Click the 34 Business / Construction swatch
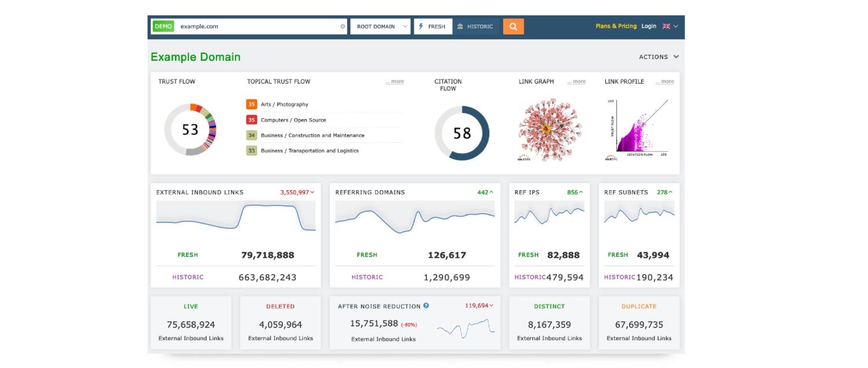This screenshot has height=368, width=868. 251,135
